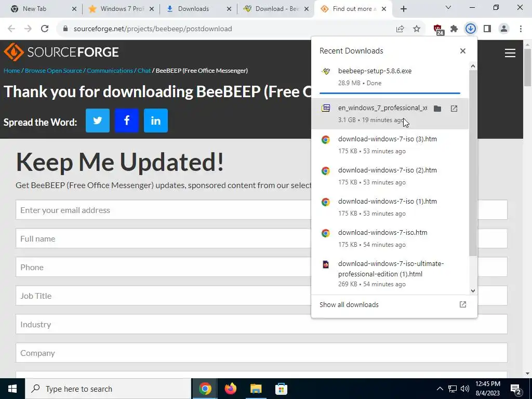
Task: Open the Home breadcrumb link
Action: (x=12, y=71)
